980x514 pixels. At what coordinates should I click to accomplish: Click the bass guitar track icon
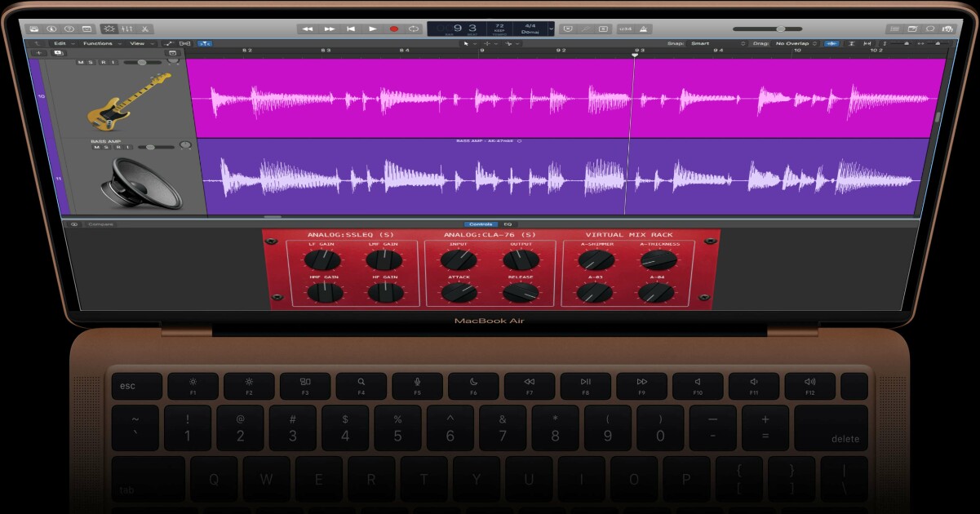pos(129,101)
